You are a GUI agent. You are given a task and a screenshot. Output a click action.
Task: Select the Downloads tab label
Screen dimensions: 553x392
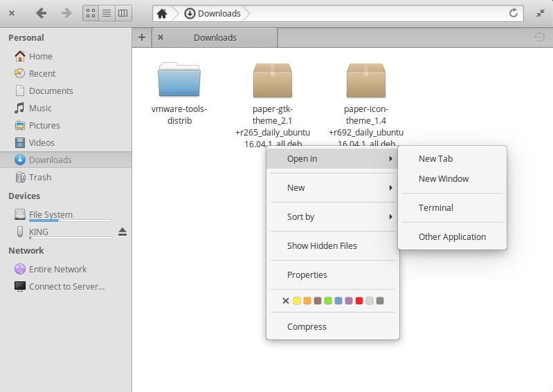click(x=215, y=38)
